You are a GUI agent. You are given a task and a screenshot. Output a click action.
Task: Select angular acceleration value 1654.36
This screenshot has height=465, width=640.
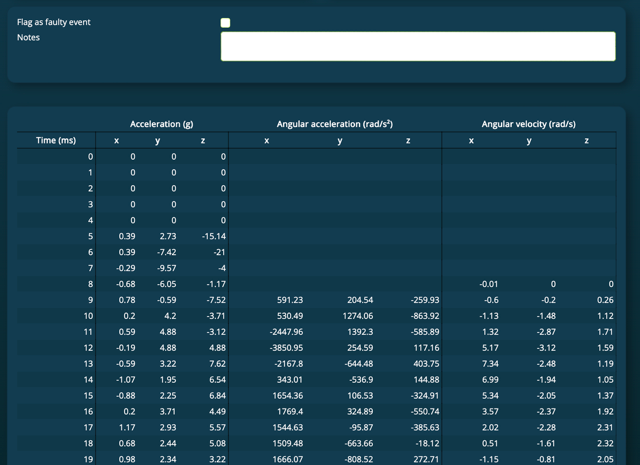click(288, 396)
